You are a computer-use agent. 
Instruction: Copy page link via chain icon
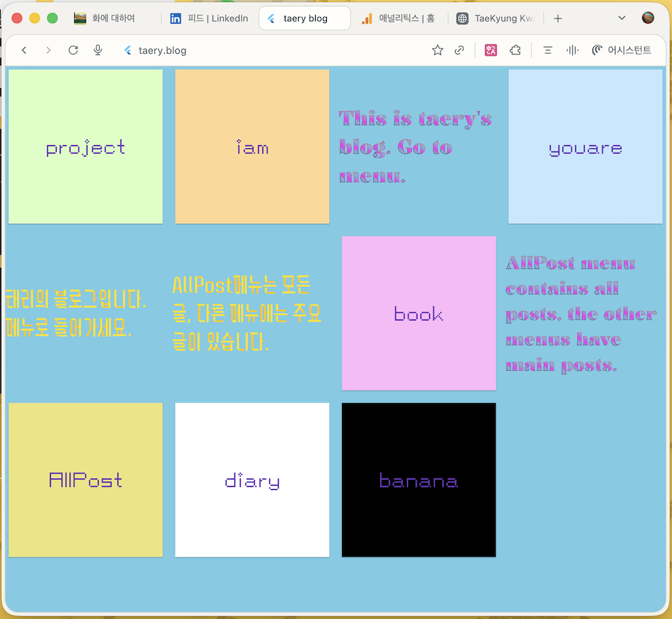tap(460, 50)
